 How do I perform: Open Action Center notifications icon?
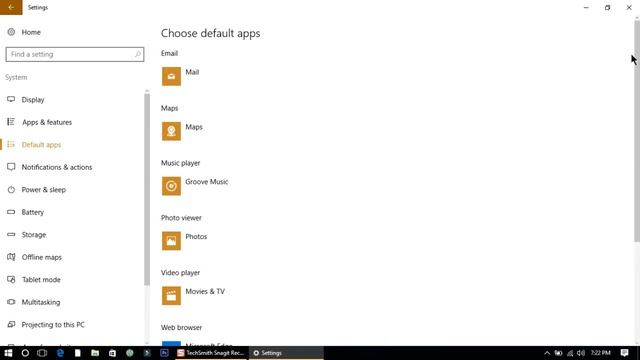pyautogui.click(x=624, y=353)
